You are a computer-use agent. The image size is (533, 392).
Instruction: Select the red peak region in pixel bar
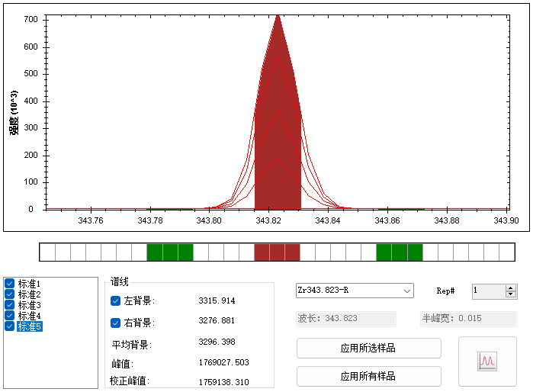(277, 252)
